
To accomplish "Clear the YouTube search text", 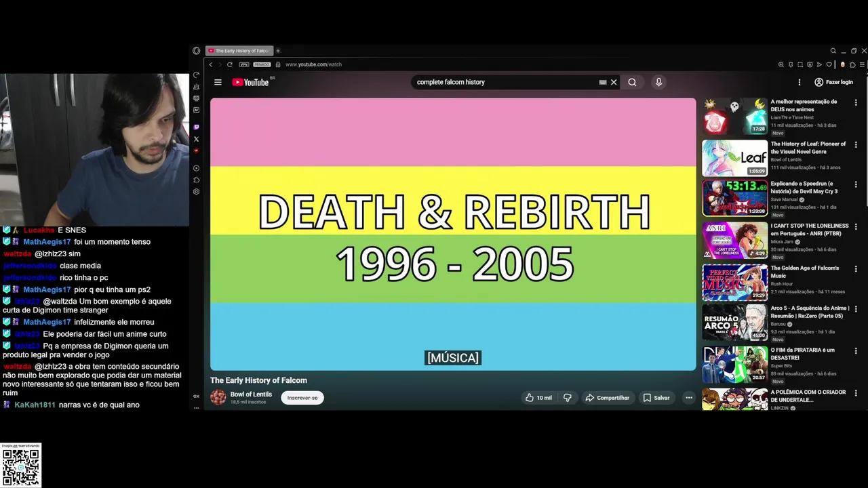I will 614,82.
